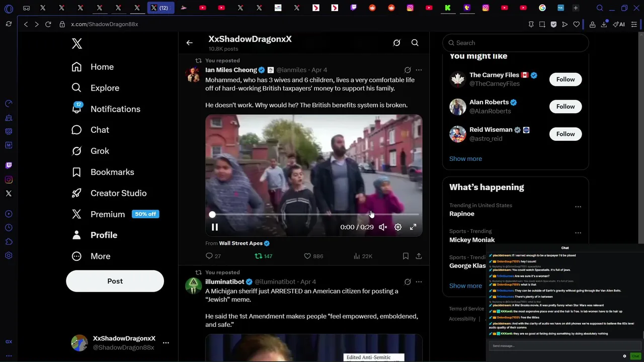Click the x.com/ShadowDragon88x address bar
The image size is (644, 362).
[x=104, y=24]
